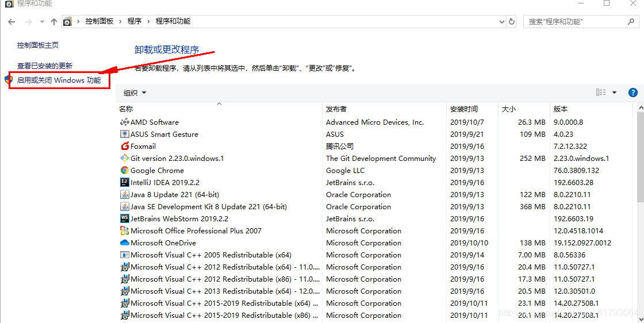Click the ASUS Smart Gesture icon

point(124,134)
